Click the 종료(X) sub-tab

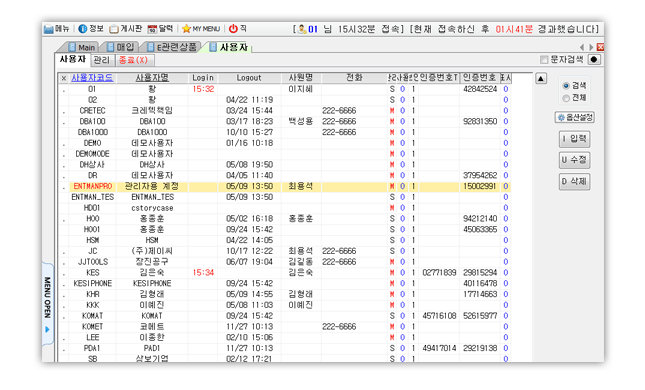point(134,60)
